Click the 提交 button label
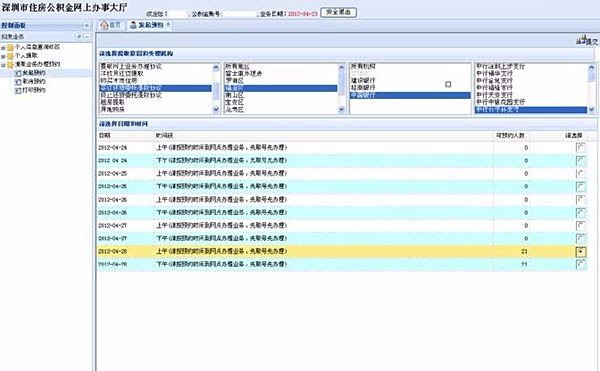Screen dimensions: 600x371 coord(592,41)
